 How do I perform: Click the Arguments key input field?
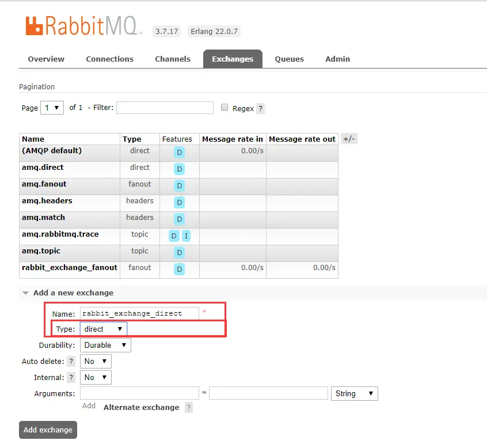pos(139,393)
